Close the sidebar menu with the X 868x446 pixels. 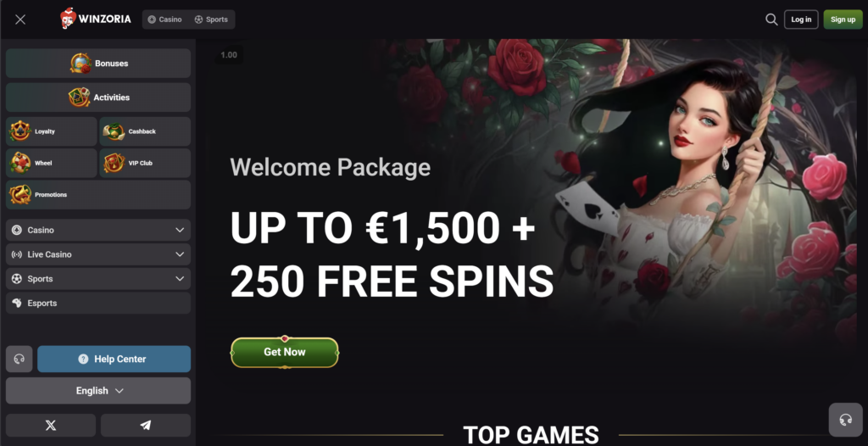click(20, 20)
